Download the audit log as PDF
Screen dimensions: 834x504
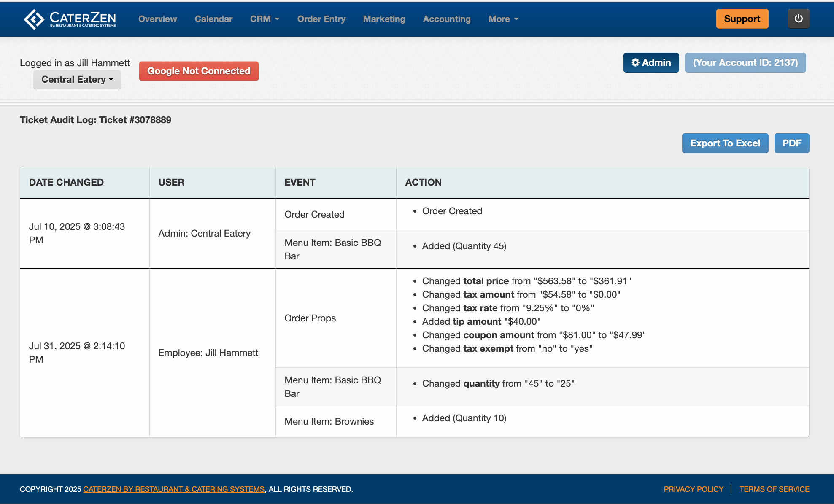[791, 143]
